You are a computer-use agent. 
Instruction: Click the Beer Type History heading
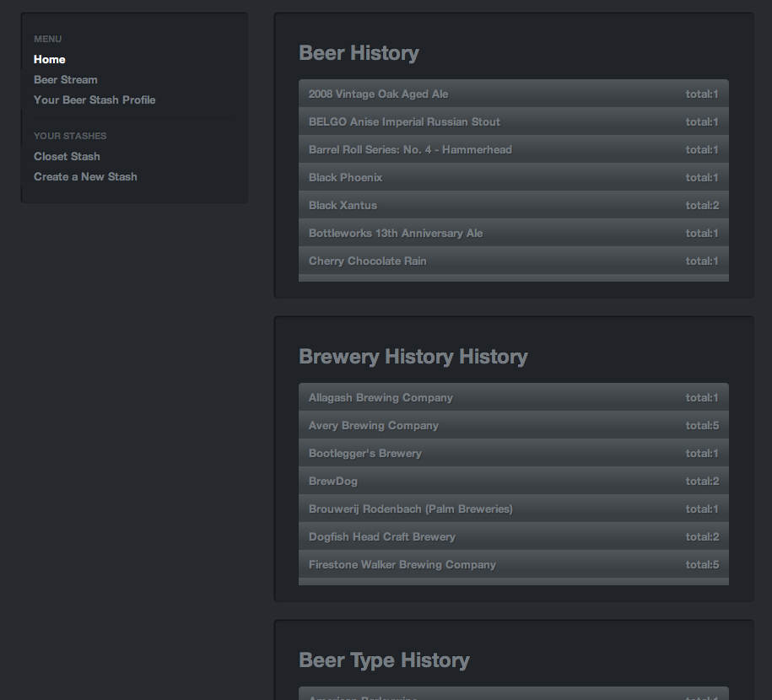(384, 660)
